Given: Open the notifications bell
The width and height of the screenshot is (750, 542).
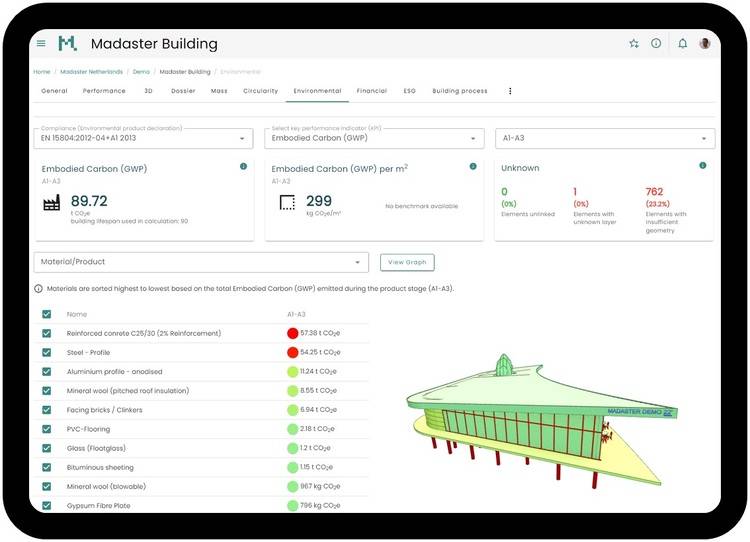Looking at the screenshot, I should [x=682, y=44].
